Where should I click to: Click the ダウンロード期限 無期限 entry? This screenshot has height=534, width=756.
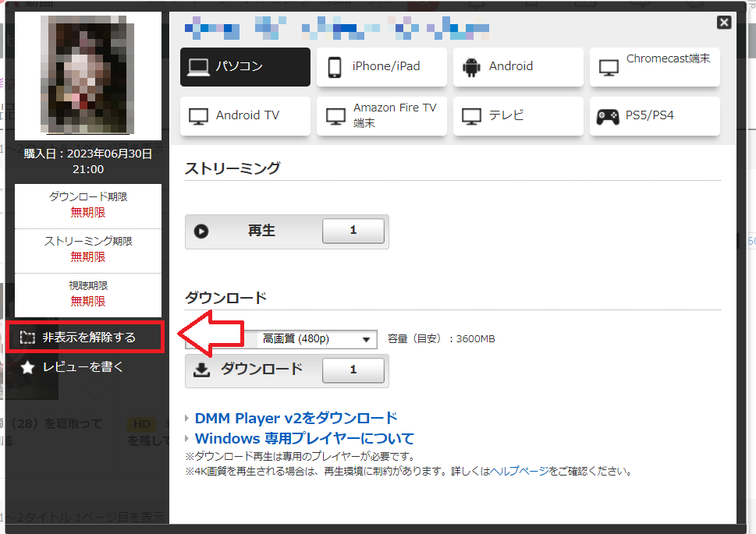(x=88, y=205)
